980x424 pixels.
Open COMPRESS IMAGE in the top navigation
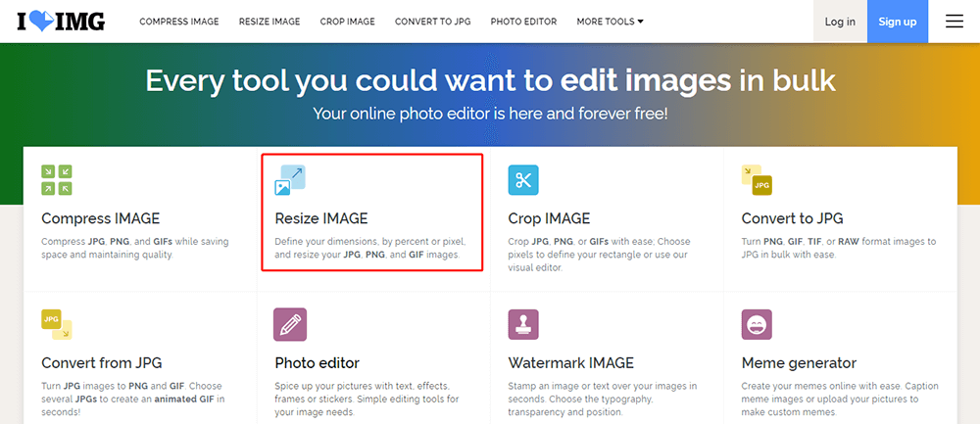[179, 22]
